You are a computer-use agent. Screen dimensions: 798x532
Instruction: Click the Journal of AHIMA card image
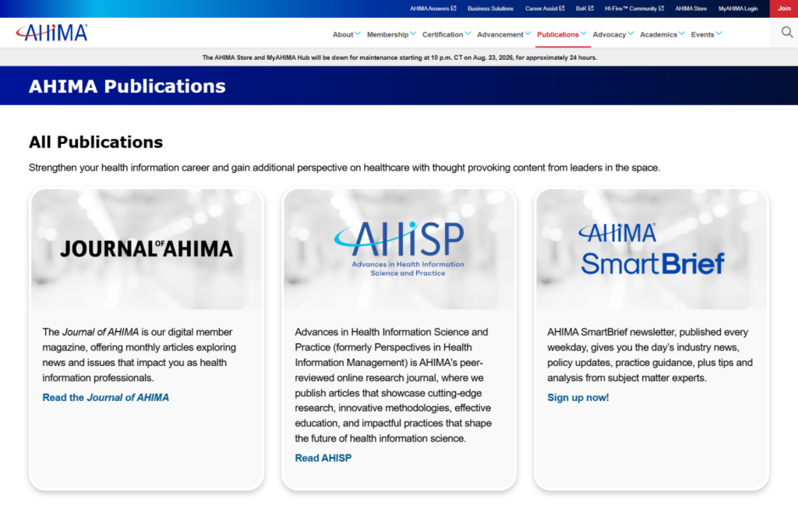click(x=147, y=249)
